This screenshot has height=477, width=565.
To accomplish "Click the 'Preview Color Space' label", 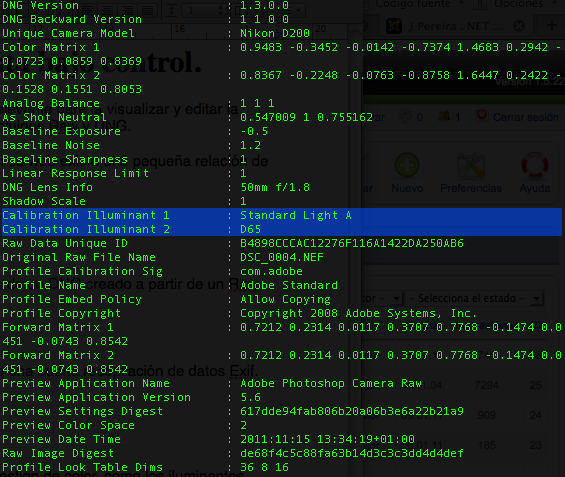I will [x=68, y=425].
